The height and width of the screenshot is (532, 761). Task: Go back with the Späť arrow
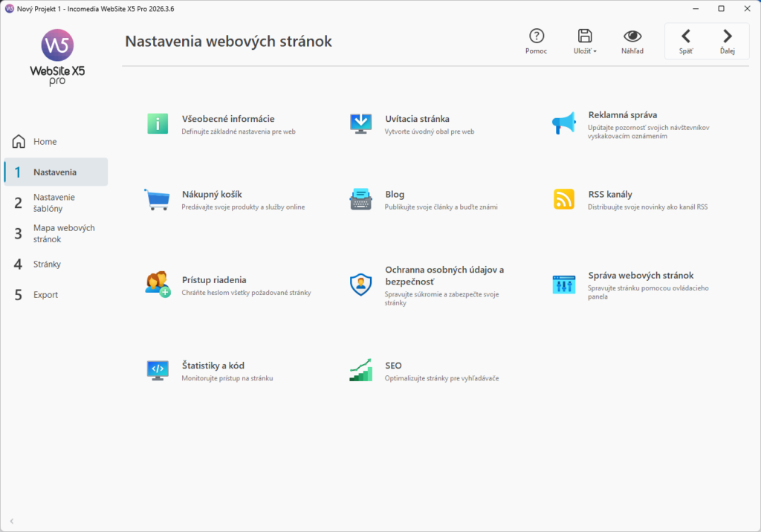click(x=686, y=42)
